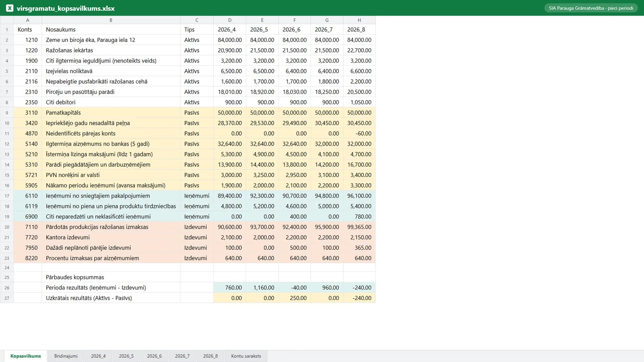Screen dimensions: 644x362
Task: Select column B header
Action: 111,20
